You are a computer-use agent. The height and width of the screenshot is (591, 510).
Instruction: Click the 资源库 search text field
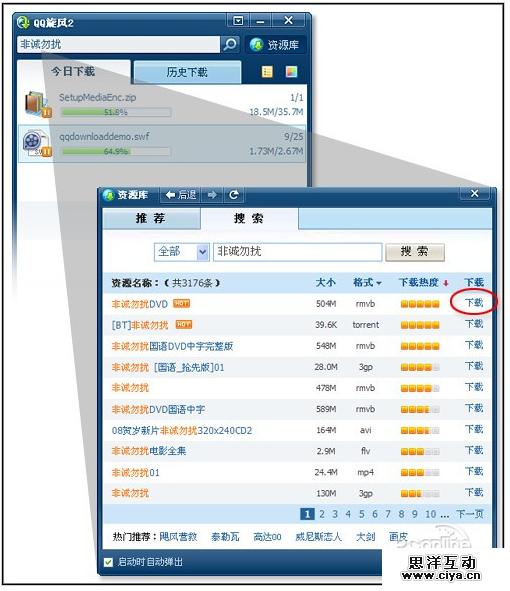pos(298,252)
